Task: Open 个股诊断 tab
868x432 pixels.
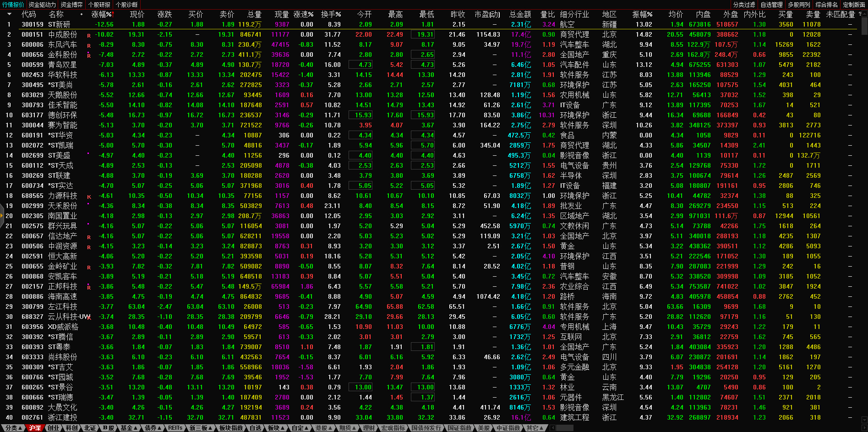Action: (126, 5)
